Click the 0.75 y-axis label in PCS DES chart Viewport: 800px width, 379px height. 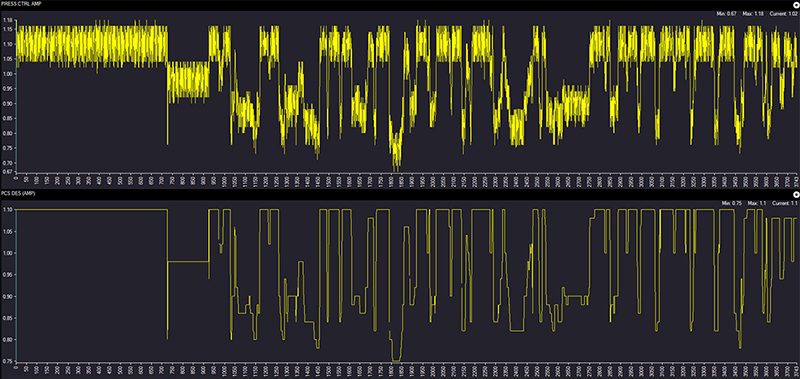tap(7, 362)
